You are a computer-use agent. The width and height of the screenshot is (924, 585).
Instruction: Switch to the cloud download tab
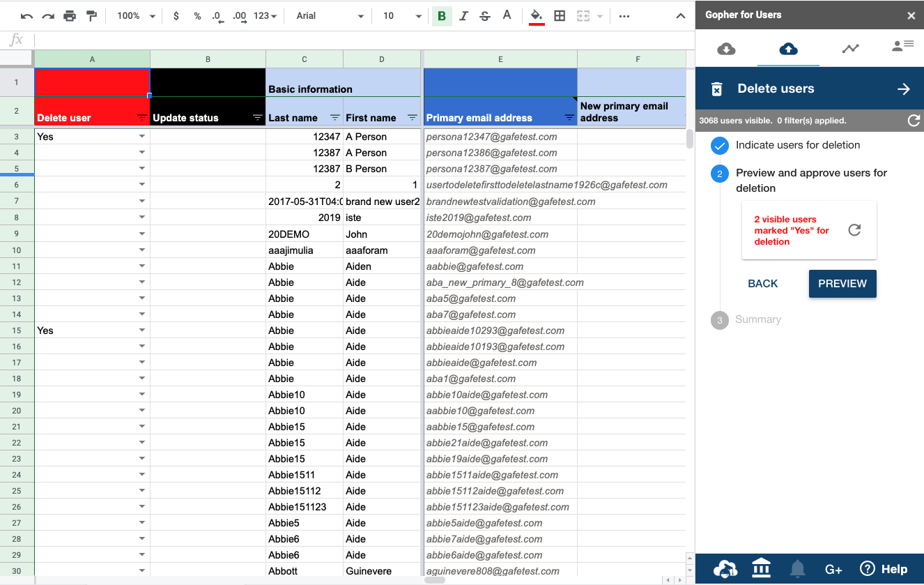pos(726,48)
